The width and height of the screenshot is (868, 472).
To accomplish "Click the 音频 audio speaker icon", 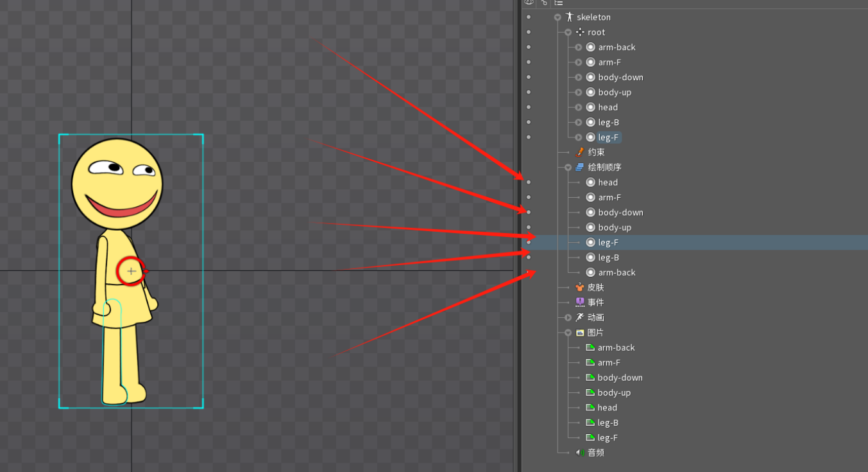I will (x=580, y=453).
